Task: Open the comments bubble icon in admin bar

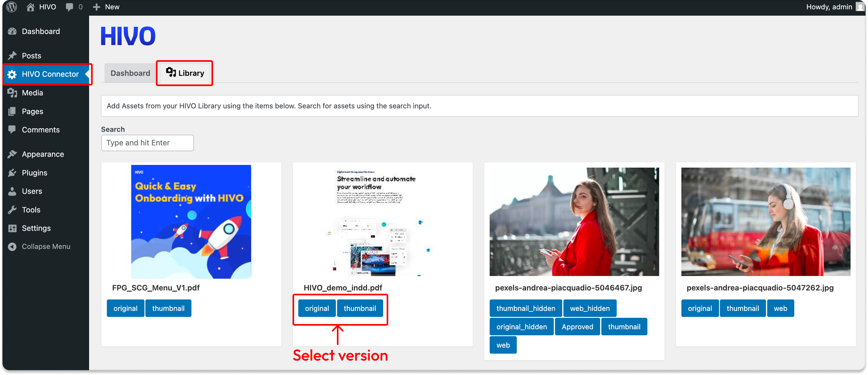Action: click(x=69, y=7)
